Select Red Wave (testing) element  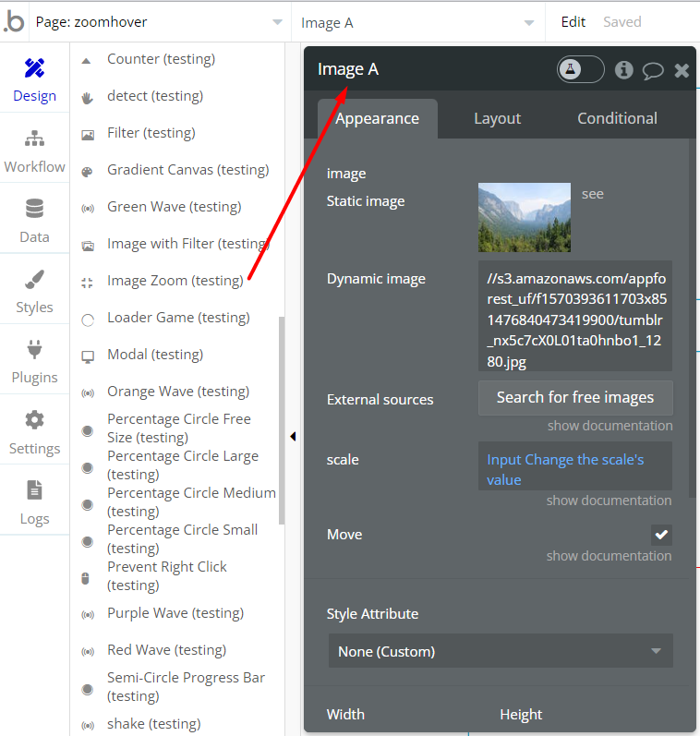166,650
